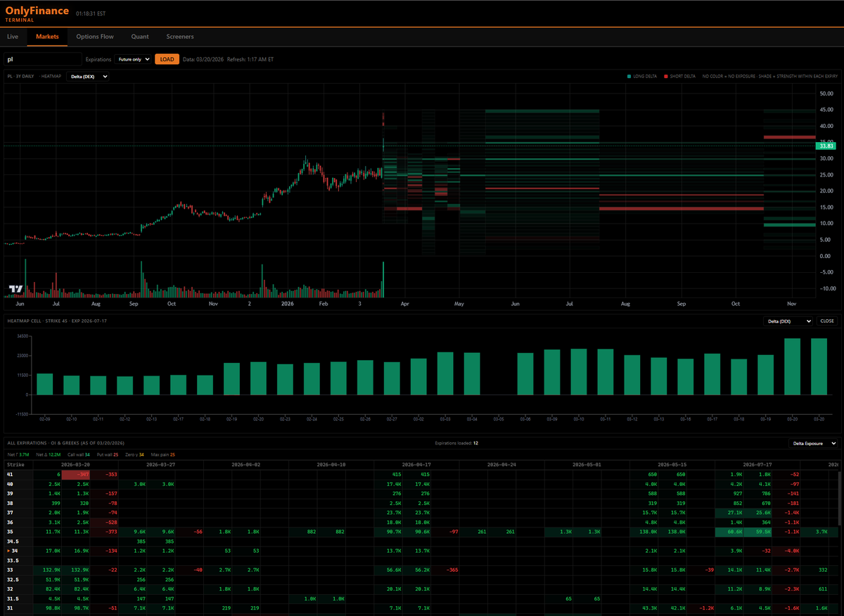844x616 pixels.
Task: Select the 2026-05-01 expiration column header
Action: (x=587, y=465)
